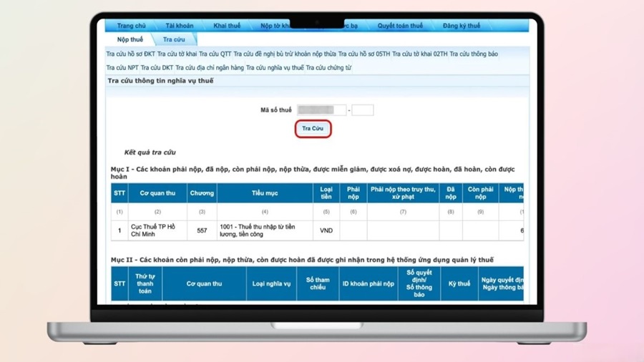Viewport: 644px width, 362px height.
Task: Click the Cơ quan thu header in Mục II
Action: coord(204,283)
